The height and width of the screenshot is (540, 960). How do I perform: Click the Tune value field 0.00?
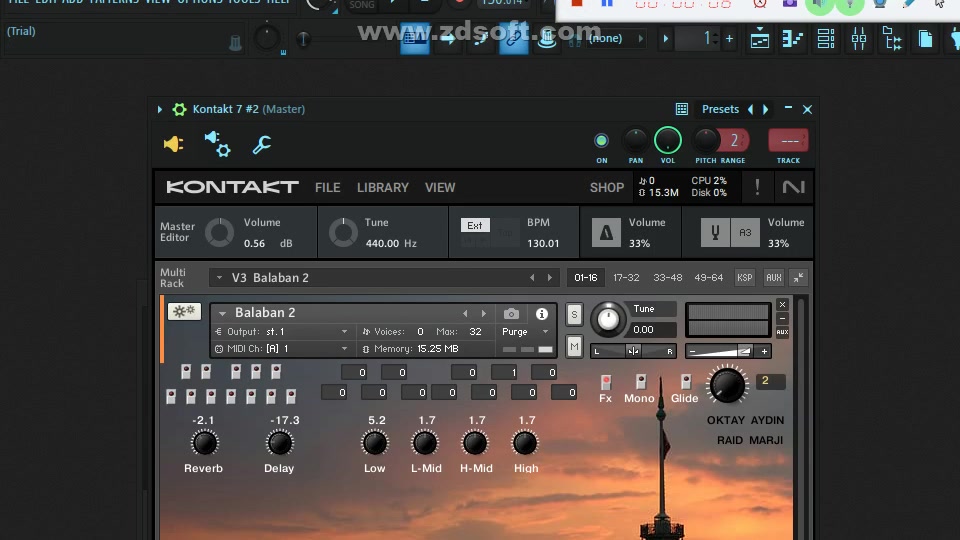click(651, 330)
